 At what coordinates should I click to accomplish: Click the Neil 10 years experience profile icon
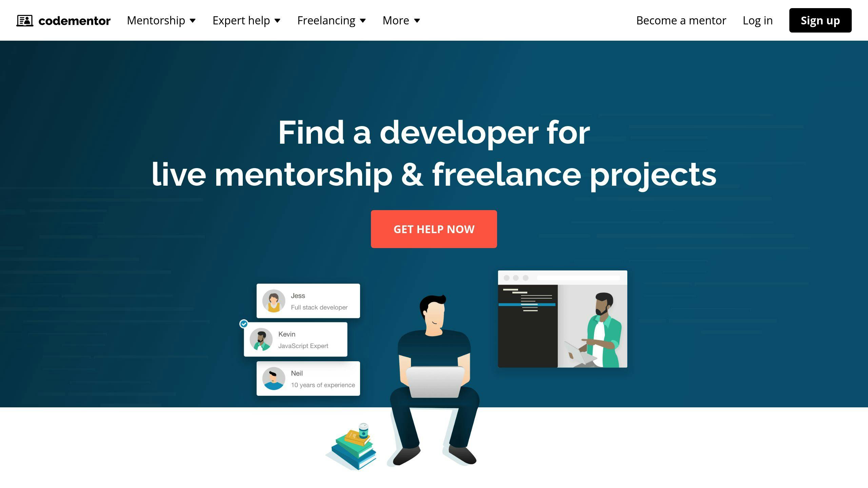(272, 378)
